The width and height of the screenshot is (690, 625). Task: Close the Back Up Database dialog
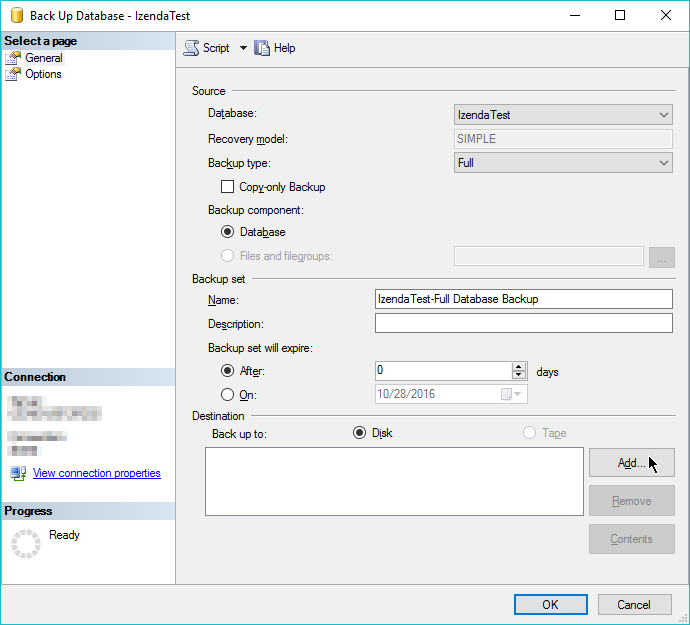point(666,15)
